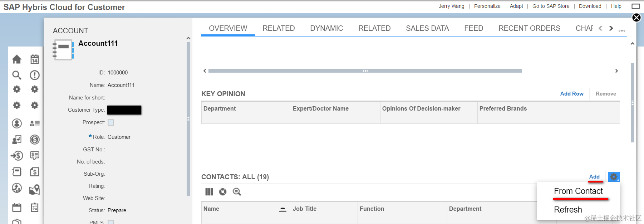Click up arrow on account panel scrollbar

click(x=188, y=38)
